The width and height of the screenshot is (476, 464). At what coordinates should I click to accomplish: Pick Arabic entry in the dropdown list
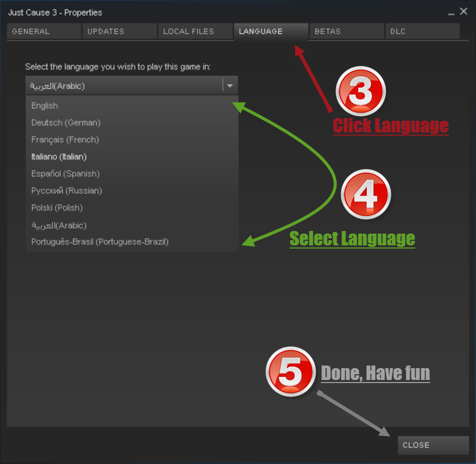132,225
